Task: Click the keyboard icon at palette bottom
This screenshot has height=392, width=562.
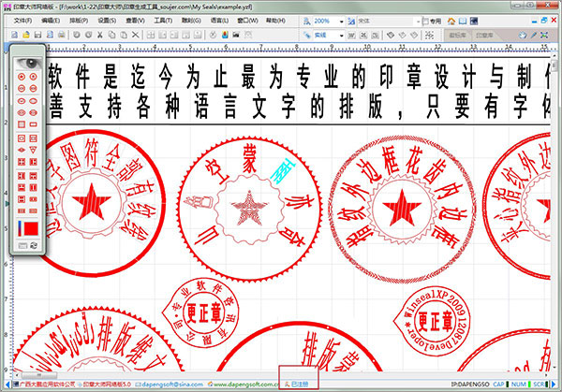Action: coord(22,245)
